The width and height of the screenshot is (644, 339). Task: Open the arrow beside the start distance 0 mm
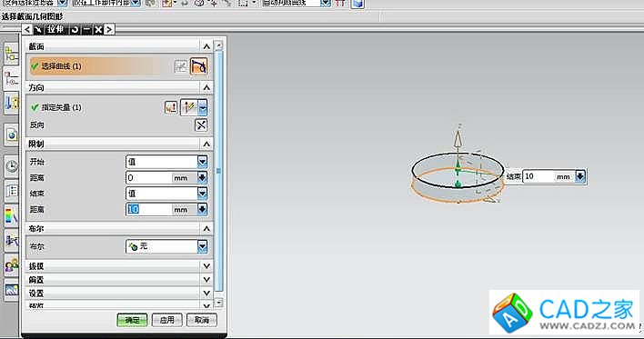(203, 178)
